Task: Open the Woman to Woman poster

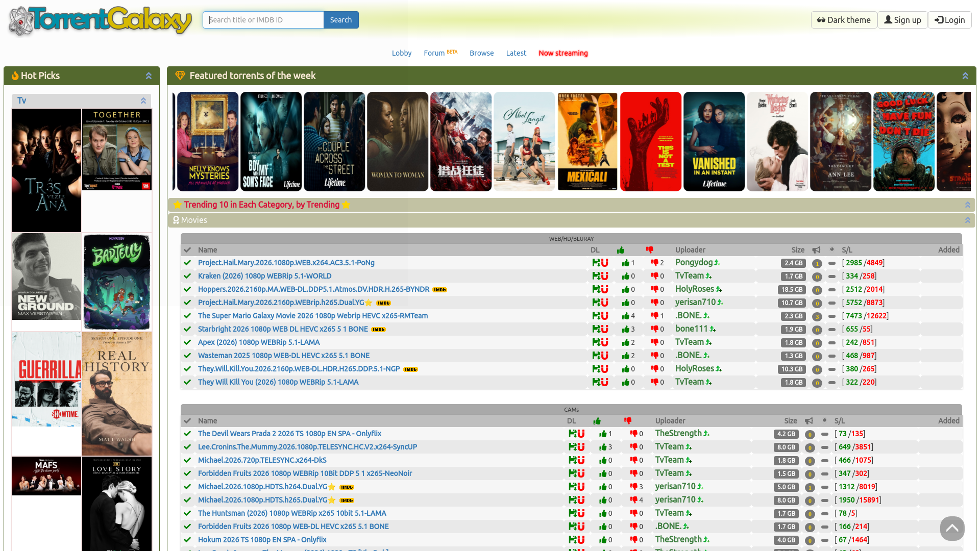Action: pos(398,141)
